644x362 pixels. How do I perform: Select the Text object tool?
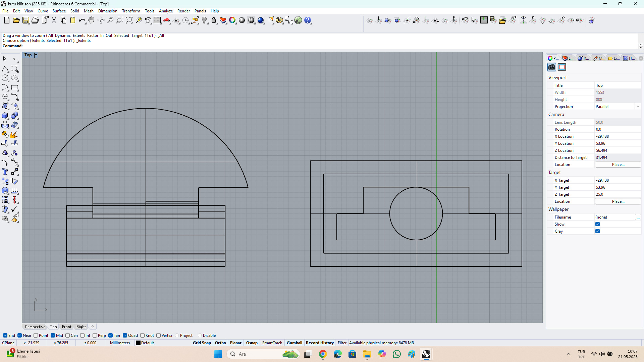(x=5, y=172)
